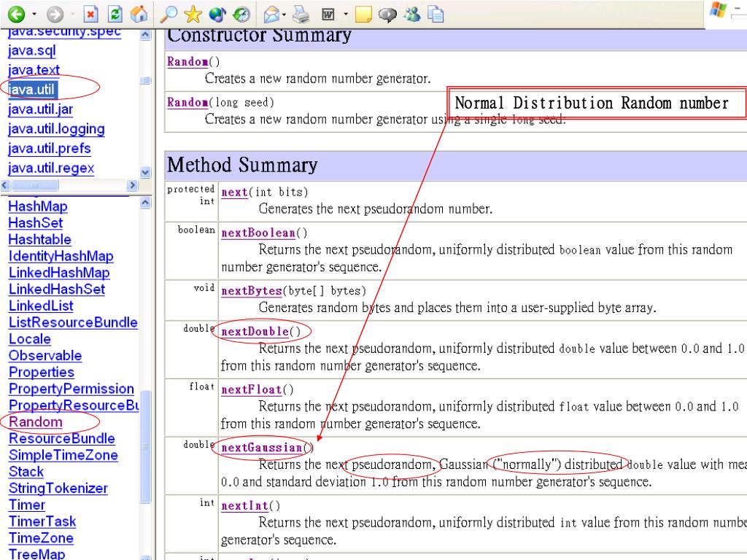Open the Random() no-argument constructor link
The image size is (747, 560).
(x=187, y=62)
